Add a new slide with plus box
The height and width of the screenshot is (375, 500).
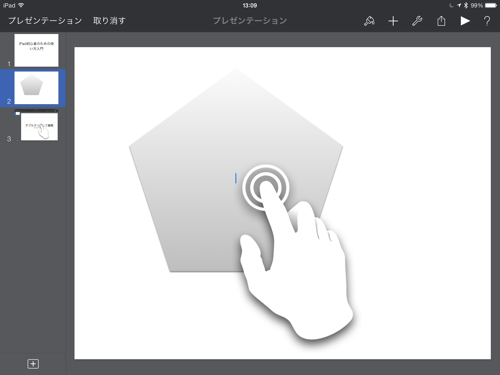click(33, 364)
